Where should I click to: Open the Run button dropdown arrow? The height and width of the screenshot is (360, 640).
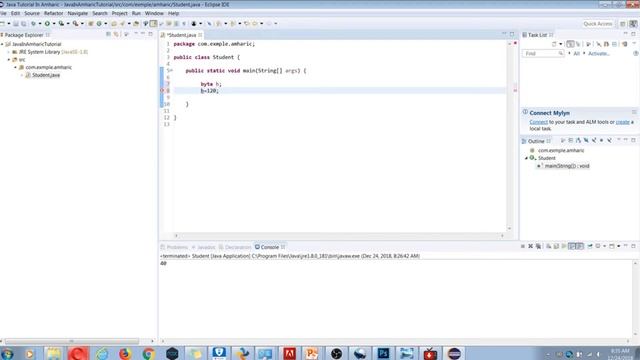(54, 24)
